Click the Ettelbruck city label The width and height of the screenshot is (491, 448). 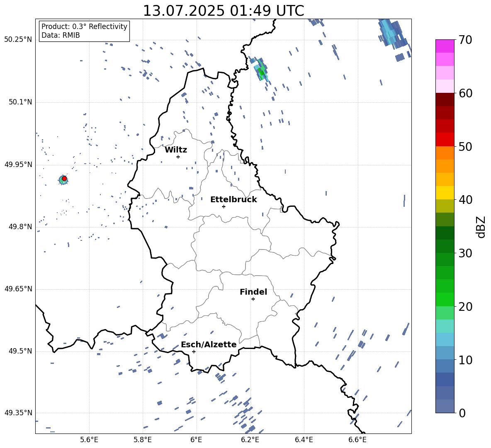(x=233, y=200)
